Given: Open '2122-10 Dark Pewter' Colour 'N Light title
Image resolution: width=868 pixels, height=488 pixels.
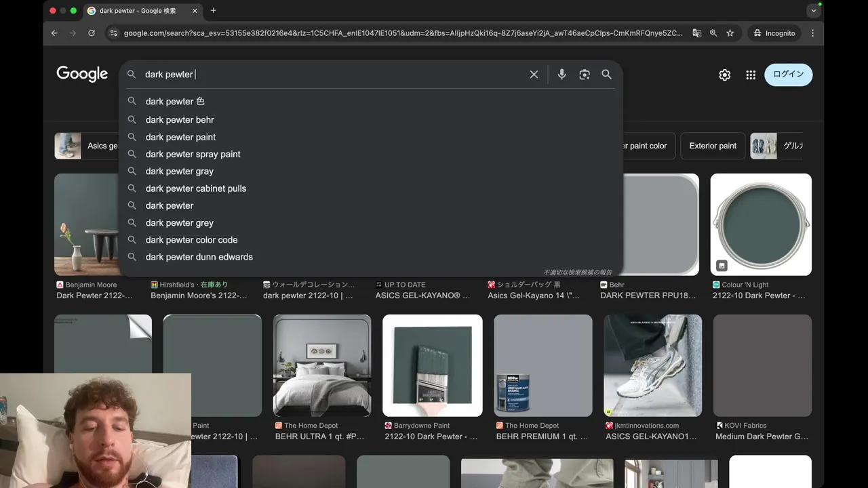Looking at the screenshot, I should tap(759, 296).
